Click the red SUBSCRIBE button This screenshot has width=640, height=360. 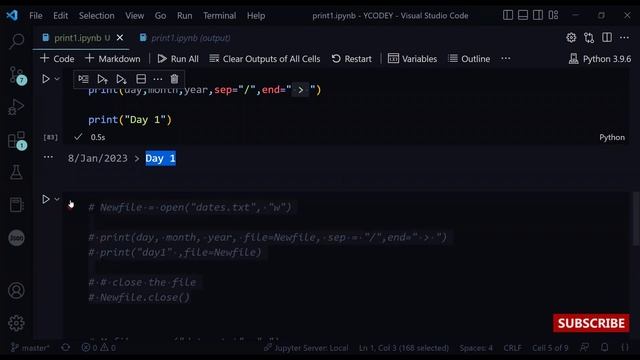(x=591, y=323)
